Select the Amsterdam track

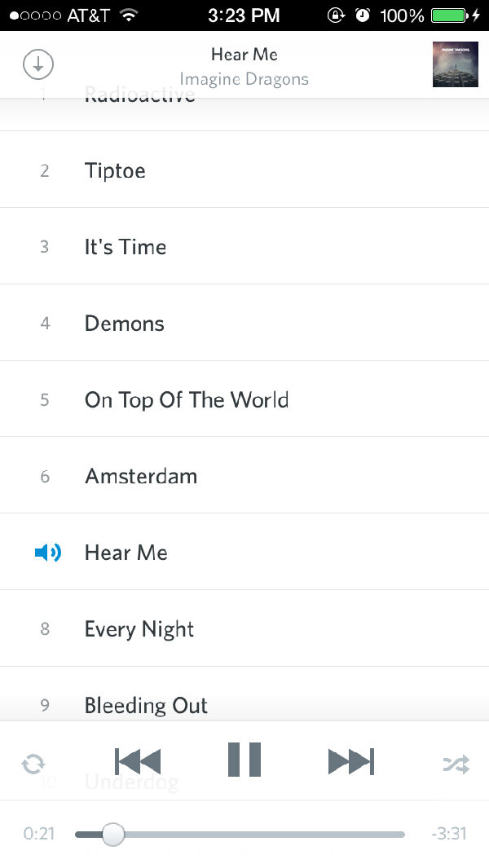click(141, 477)
